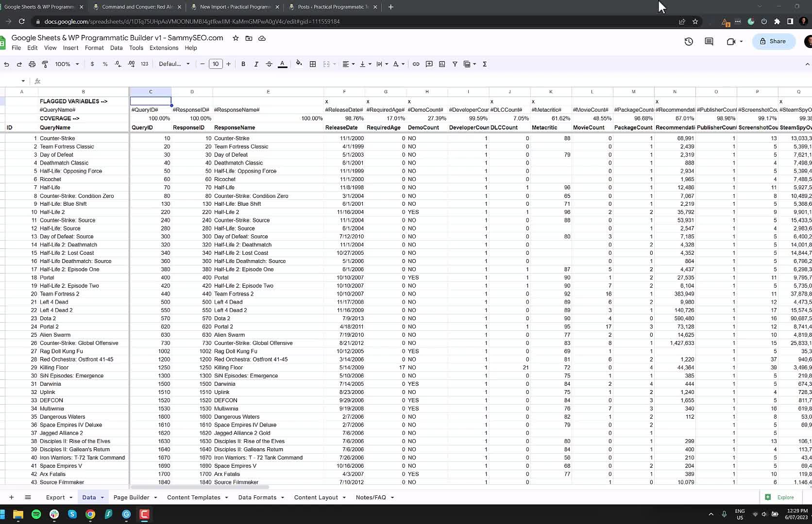Viewport: 812px width, 524px height.
Task: Open File Explorer from the taskbar
Action: click(x=18, y=514)
